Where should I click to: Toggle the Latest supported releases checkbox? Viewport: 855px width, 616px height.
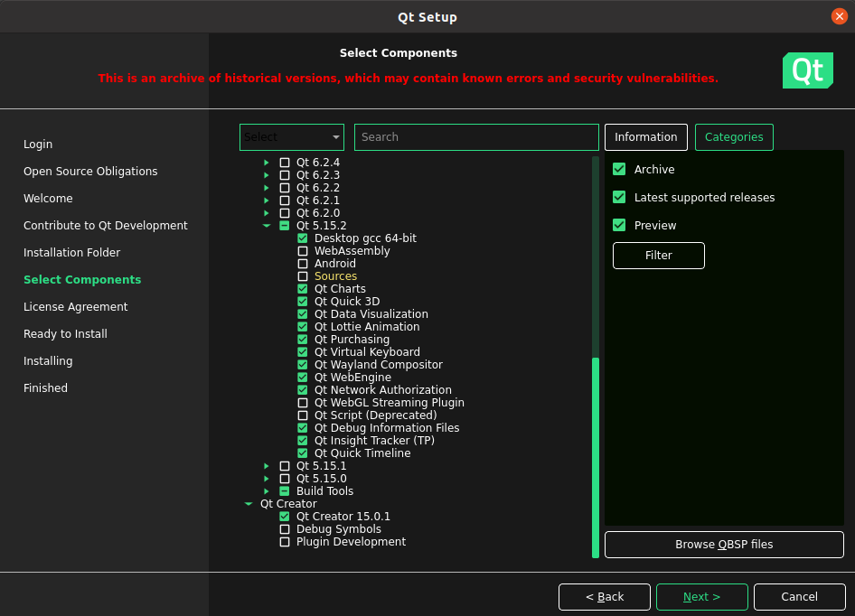[619, 197]
